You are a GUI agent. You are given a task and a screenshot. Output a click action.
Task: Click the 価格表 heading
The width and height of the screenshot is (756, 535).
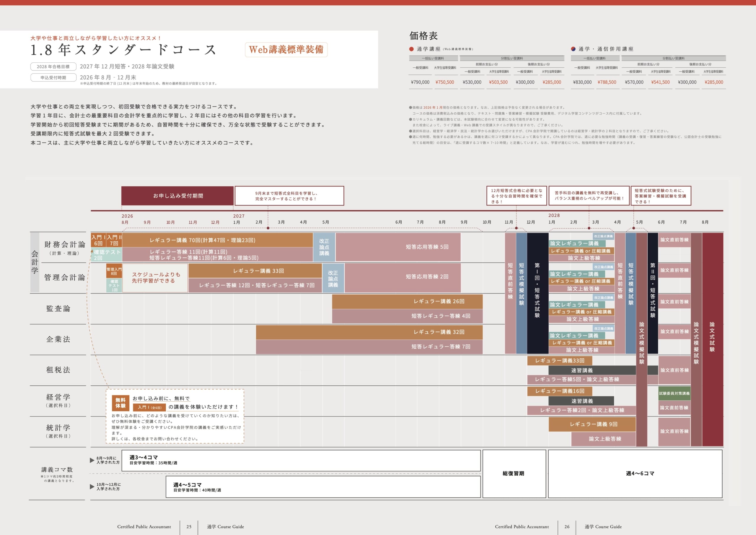click(423, 35)
